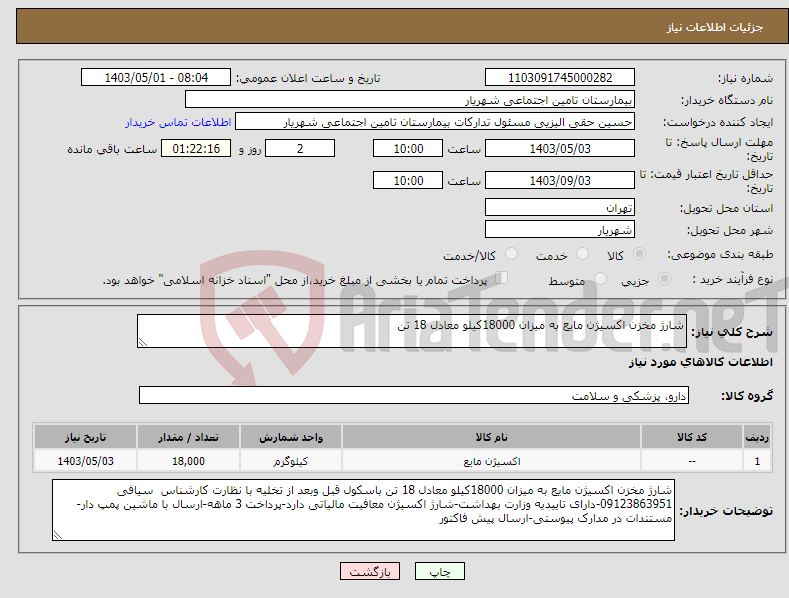Select the متوسط purchase type radio
The width and height of the screenshot is (789, 598).
point(600,278)
